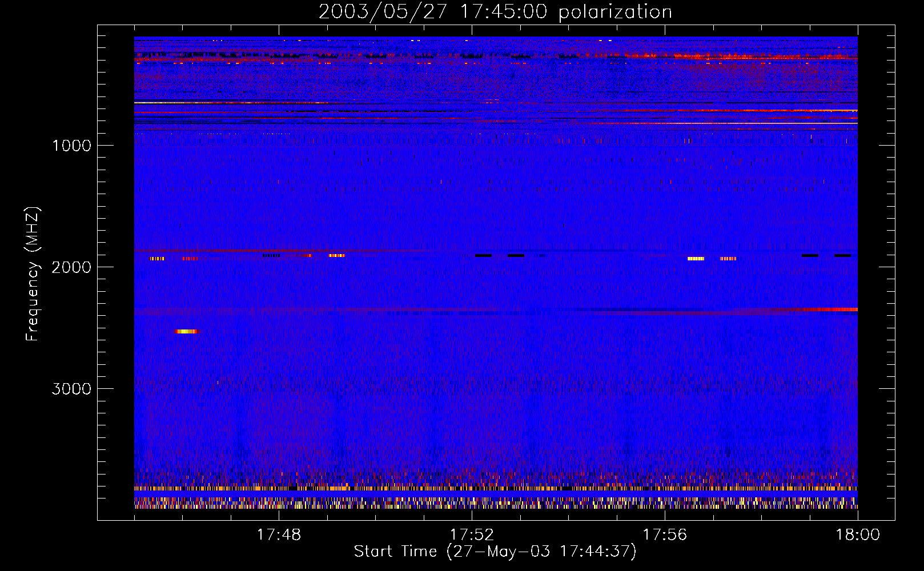Click the 3000 frequency tick label

point(71,389)
